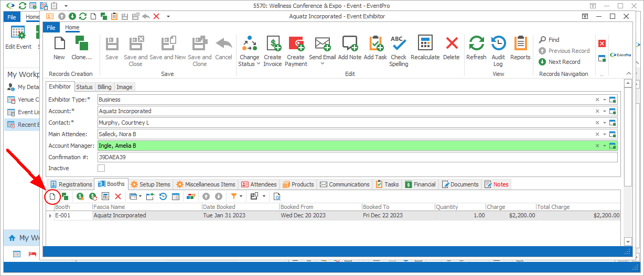Click the dollar-with-star icon in Booths toolbar

80,196
